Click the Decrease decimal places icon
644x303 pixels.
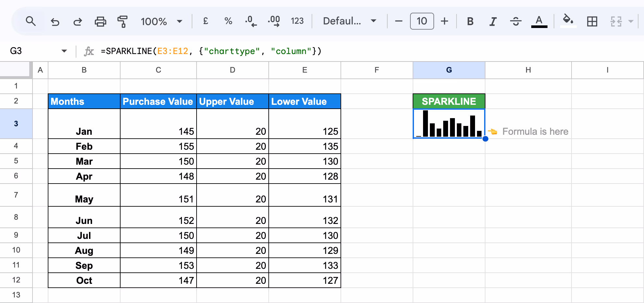(x=251, y=21)
